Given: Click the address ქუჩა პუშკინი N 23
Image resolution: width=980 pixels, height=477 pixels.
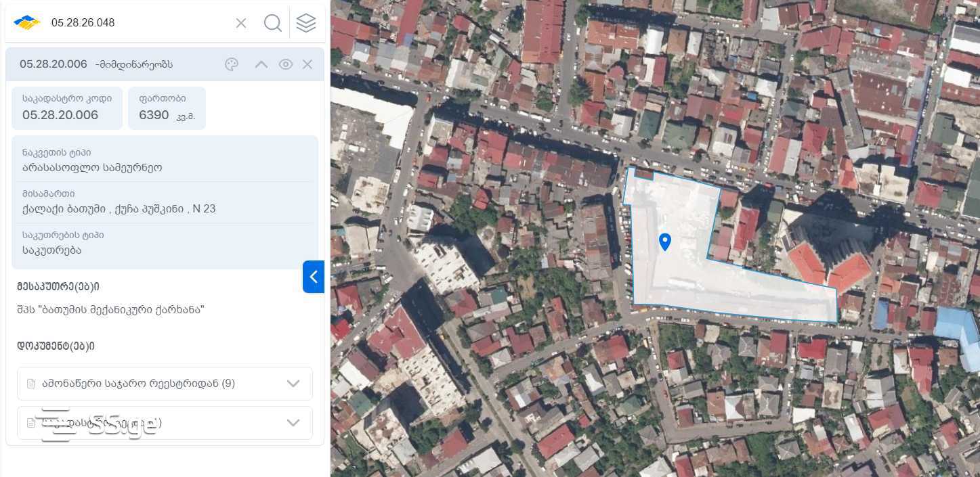Looking at the screenshot, I should 119,208.
